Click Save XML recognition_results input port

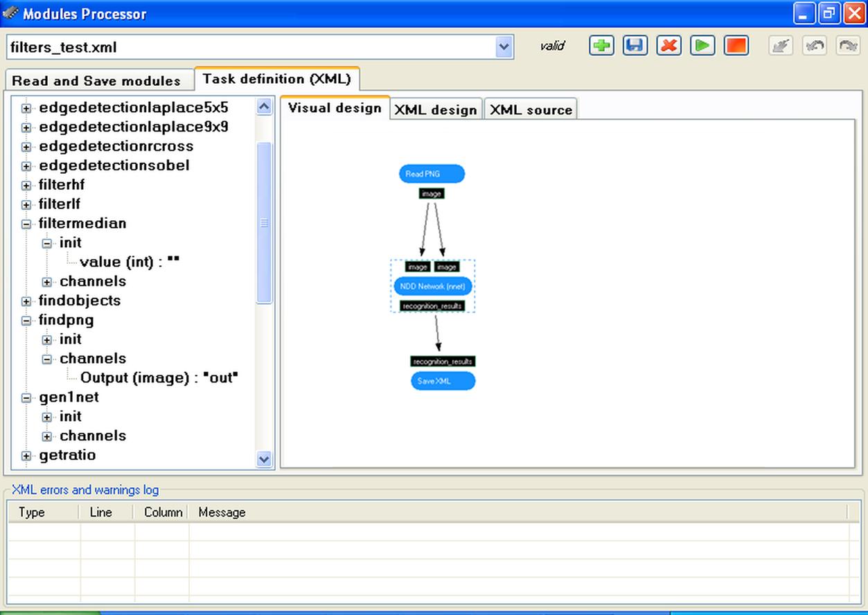[443, 362]
